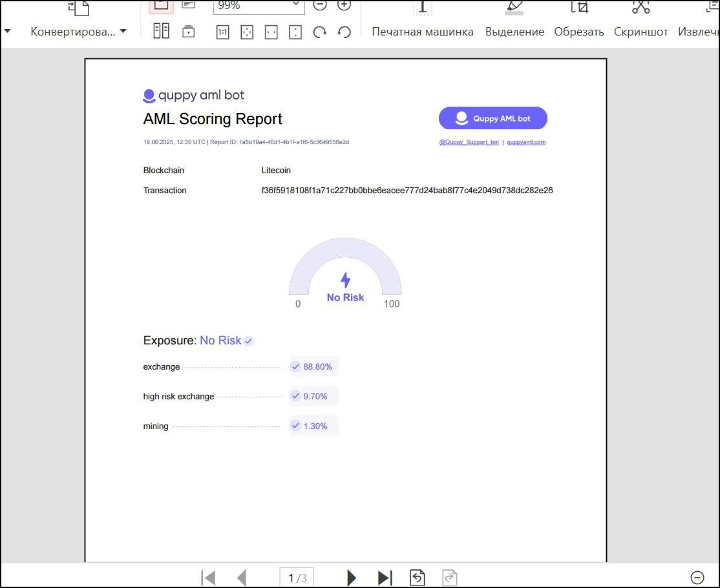Screen dimensions: 720x588
Task: Select the Скриншот tool
Action: point(641,32)
